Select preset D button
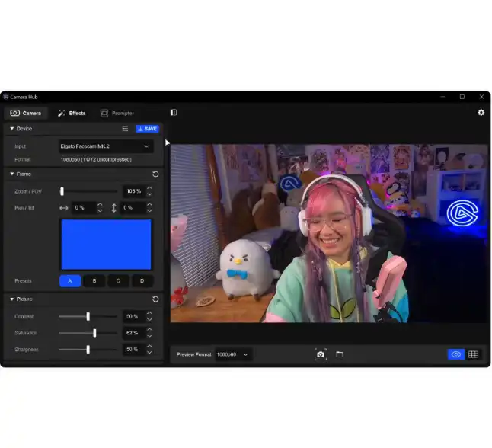 (142, 280)
